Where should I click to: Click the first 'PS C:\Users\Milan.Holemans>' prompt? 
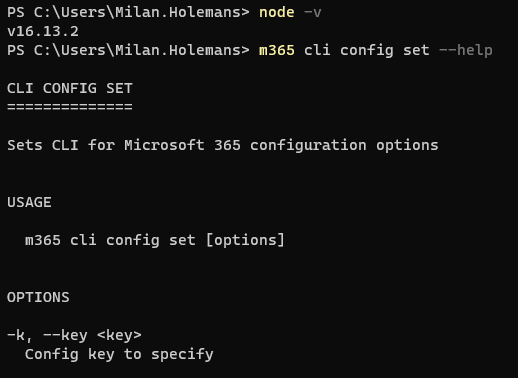[x=128, y=12]
